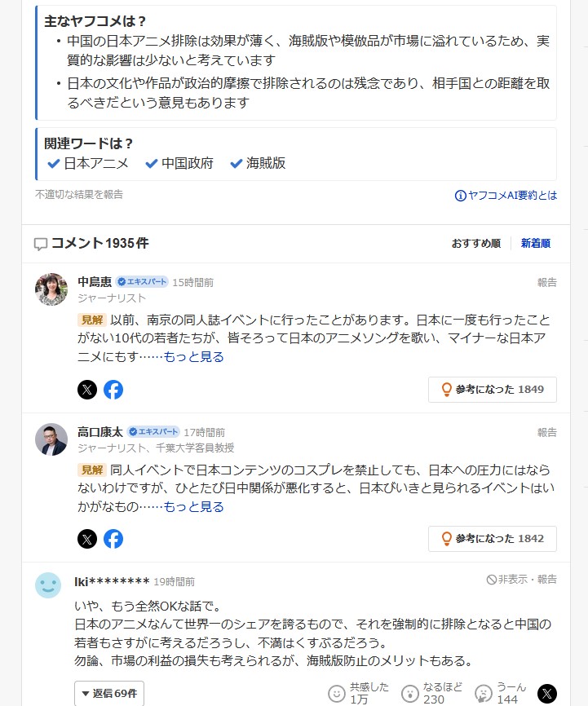
Task: Expand 高口康太's comment with もっと見る
Action: [x=194, y=507]
